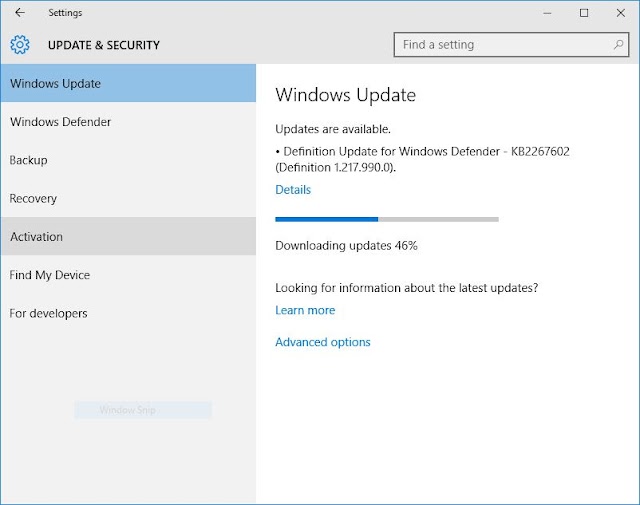
Task: Open the For developers section
Action: coord(128,313)
